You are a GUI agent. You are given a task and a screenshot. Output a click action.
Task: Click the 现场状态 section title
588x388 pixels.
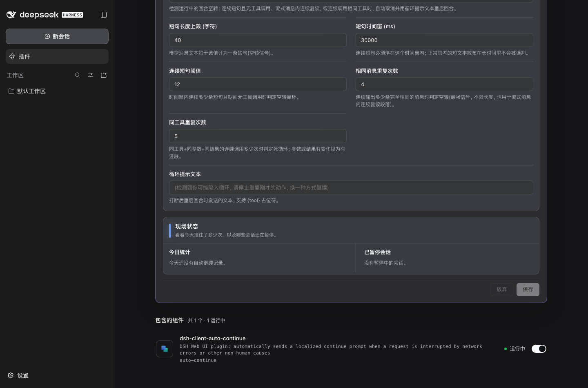(187, 226)
